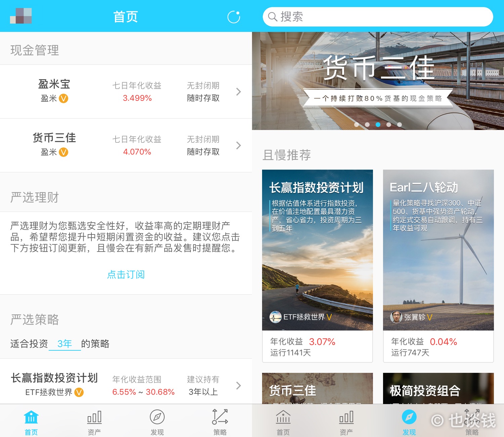
Task: Open the pixelated avatar in top-left corner
Action: [x=21, y=16]
